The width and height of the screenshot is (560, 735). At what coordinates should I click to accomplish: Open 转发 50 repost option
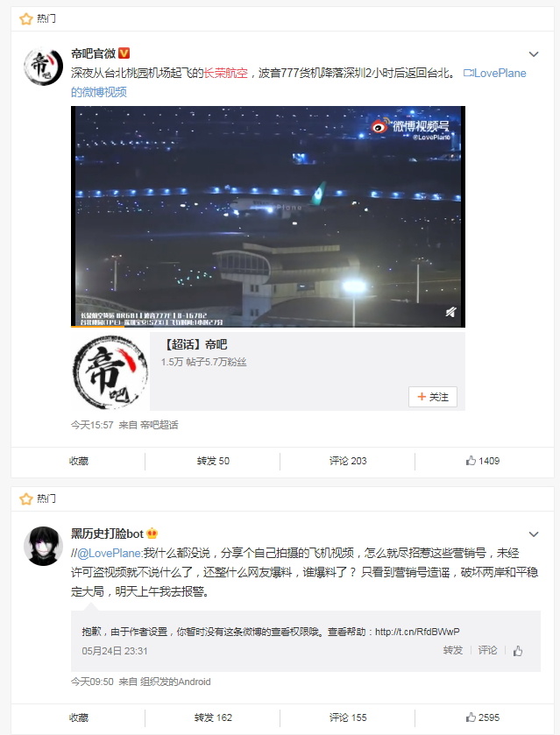(213, 461)
